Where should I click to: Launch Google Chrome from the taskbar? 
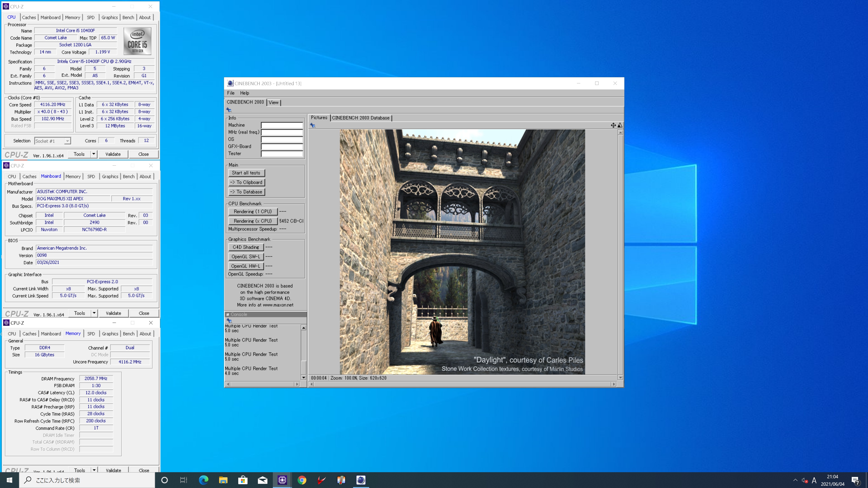click(302, 480)
